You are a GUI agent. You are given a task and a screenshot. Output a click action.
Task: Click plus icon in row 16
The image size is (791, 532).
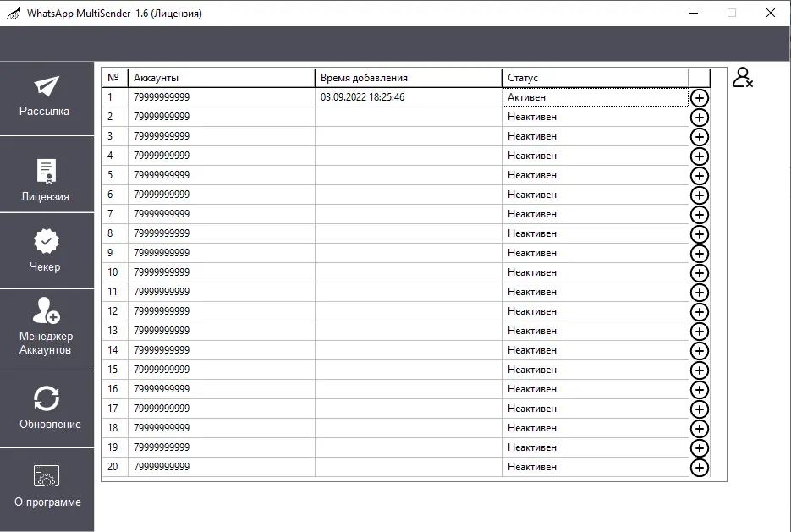pos(699,390)
